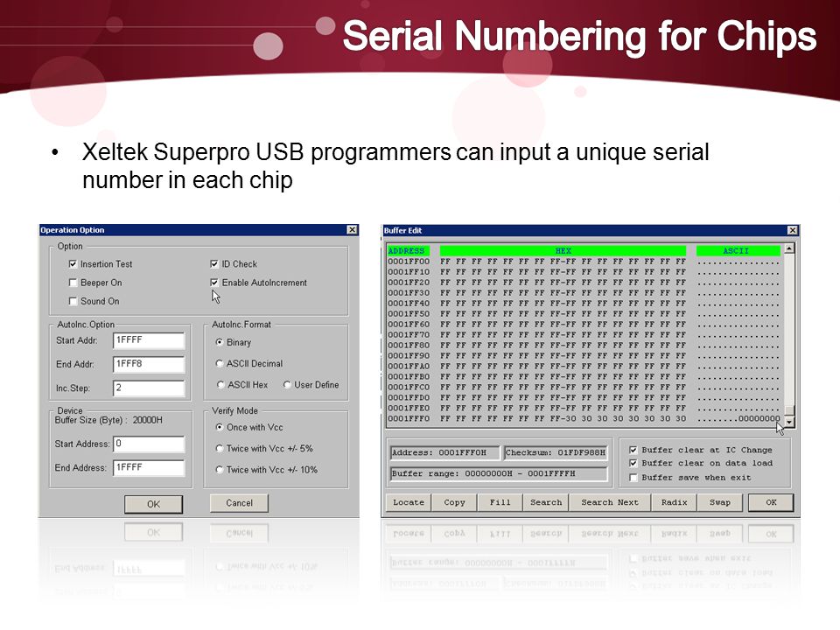Click the Checksum: 01FDF988H field
The width and height of the screenshot is (840, 630).
click(x=556, y=452)
